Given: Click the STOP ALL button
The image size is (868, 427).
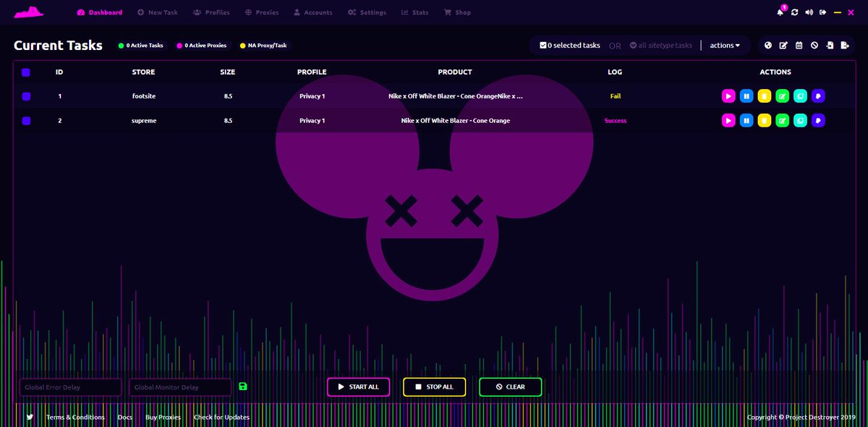Looking at the screenshot, I should tap(434, 386).
